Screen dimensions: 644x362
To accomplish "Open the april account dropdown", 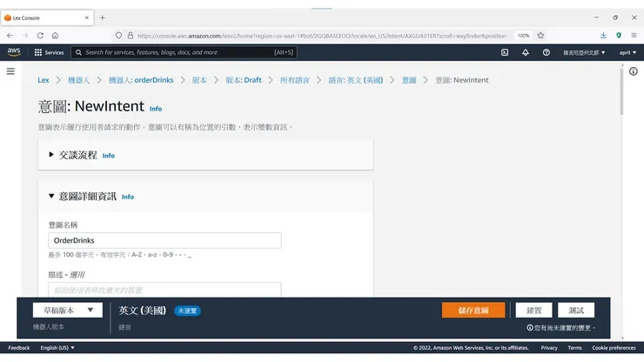I will coord(627,52).
